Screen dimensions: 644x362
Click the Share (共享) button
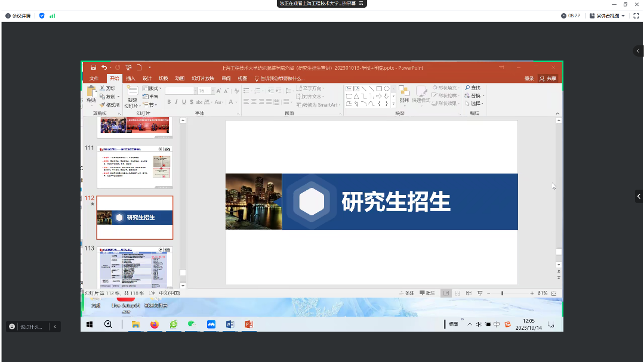click(547, 78)
